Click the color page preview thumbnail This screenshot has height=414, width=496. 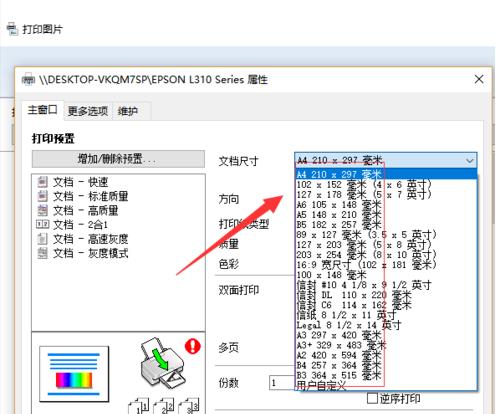[74, 374]
